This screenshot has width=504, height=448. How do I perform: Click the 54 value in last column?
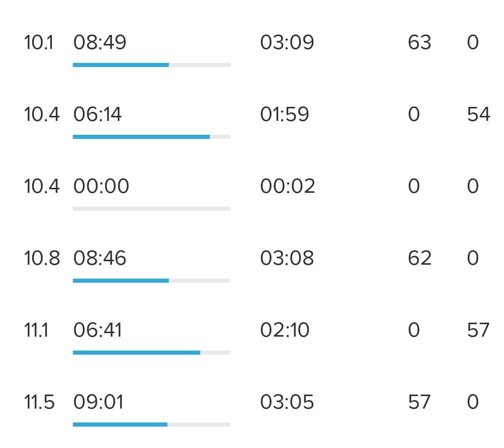479,114
